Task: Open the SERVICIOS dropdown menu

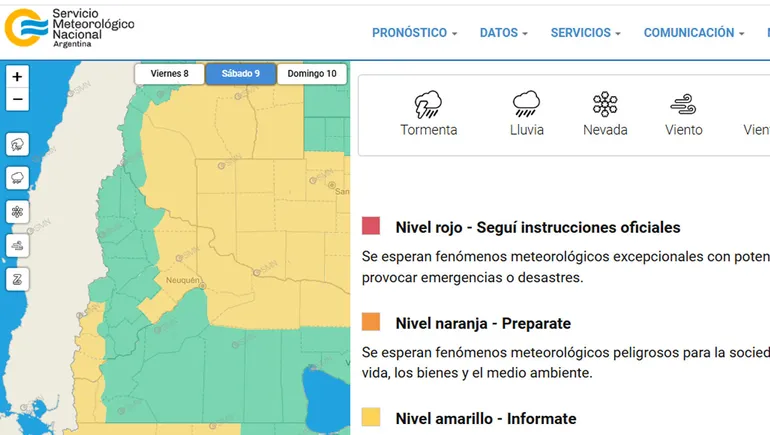Action: click(x=585, y=33)
